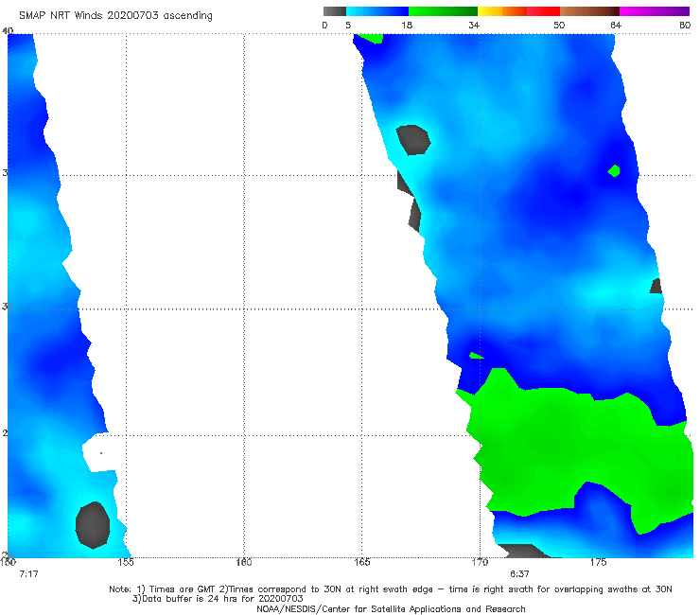This screenshot has width=700, height=615.
Task: Click the latitude label '40' at top left
Action: pos(8,30)
